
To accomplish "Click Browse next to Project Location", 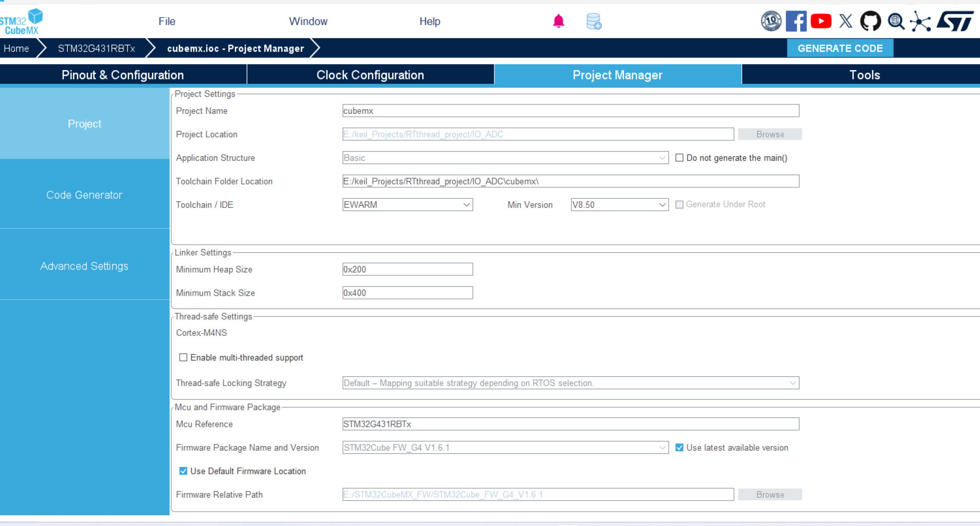I will (770, 134).
